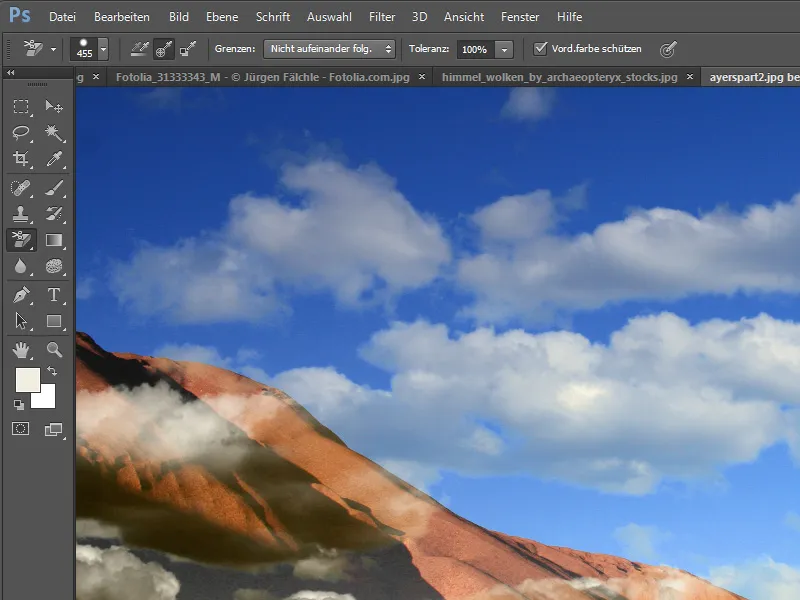Select the Pen tool

(21, 295)
